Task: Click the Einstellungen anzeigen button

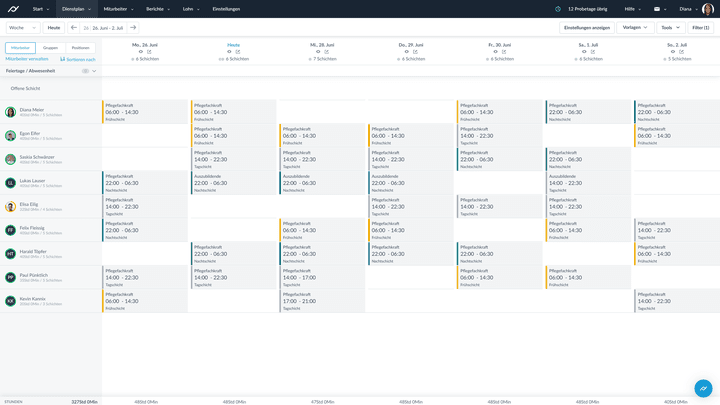Action: point(586,27)
